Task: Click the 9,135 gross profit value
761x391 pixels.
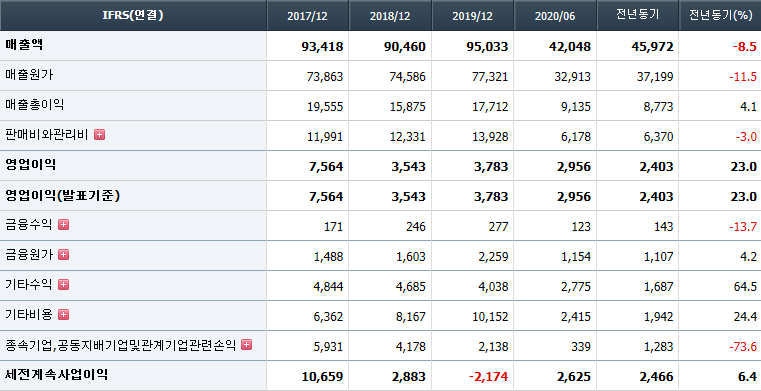Action: click(x=575, y=107)
